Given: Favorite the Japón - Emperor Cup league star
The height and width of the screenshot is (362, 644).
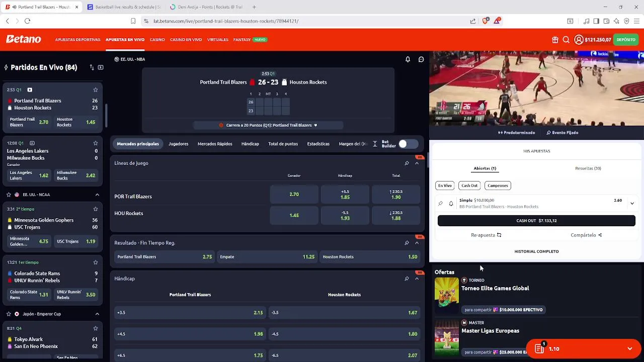Looking at the screenshot, I should [x=9, y=314].
